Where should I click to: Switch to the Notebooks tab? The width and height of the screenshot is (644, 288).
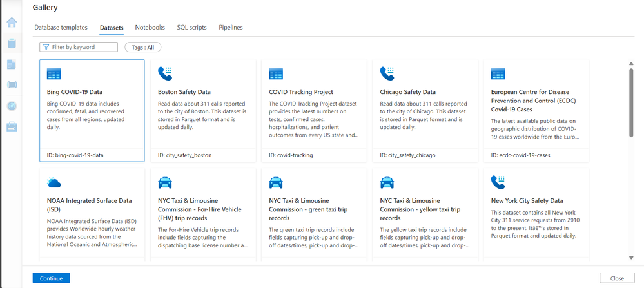click(150, 28)
